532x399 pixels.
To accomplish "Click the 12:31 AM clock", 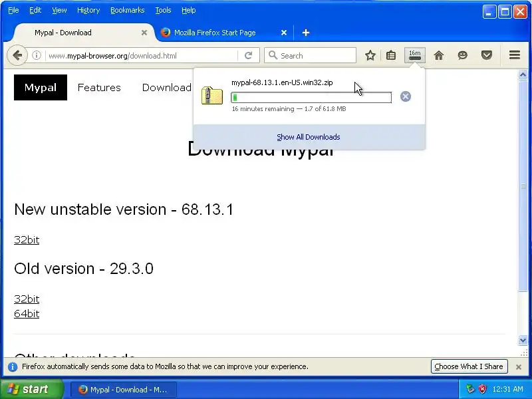I will 507,389.
